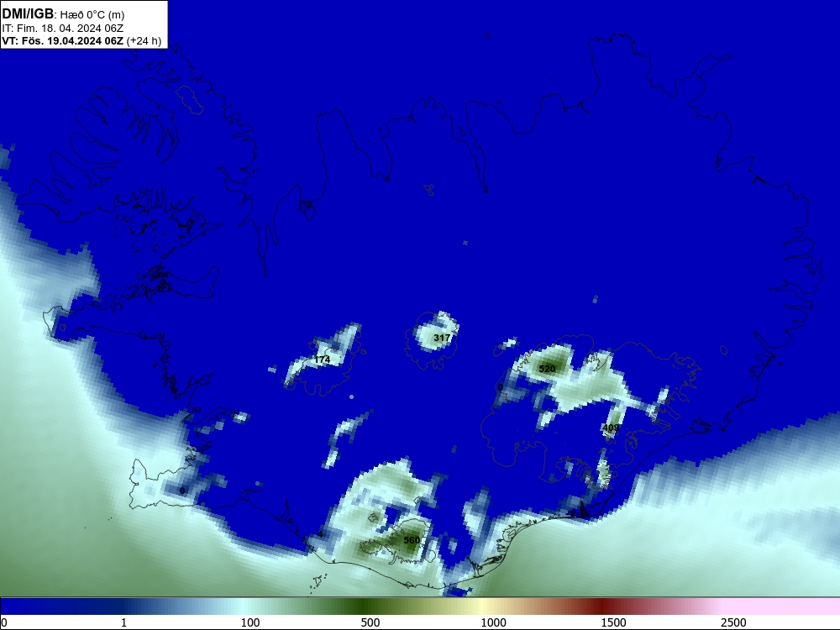Image resolution: width=840 pixels, height=630 pixels.
Task: Click the 317 value label on the map
Action: point(442,338)
